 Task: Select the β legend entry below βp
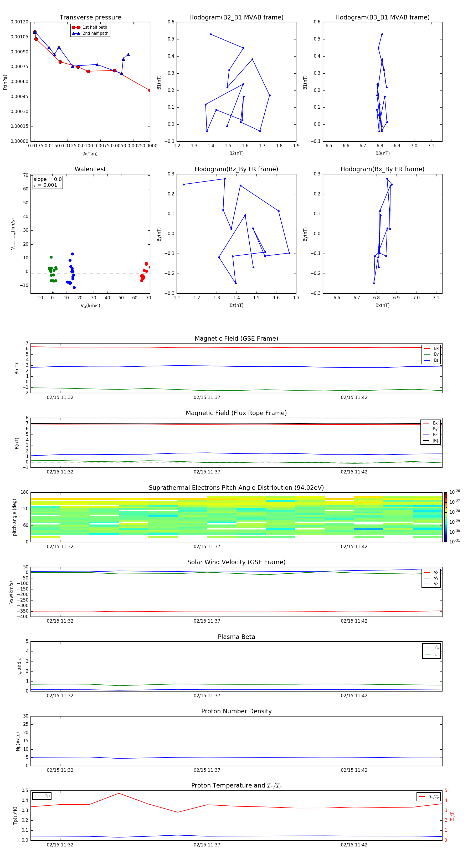(x=431, y=654)
